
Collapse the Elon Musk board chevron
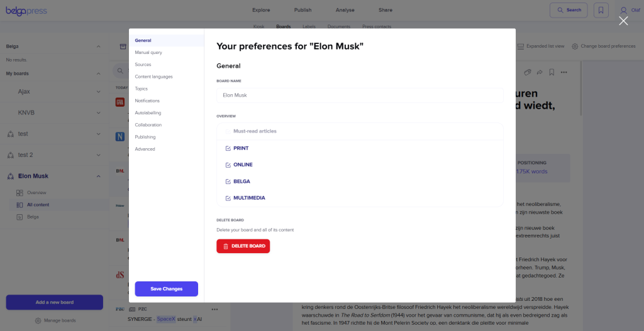click(98, 176)
